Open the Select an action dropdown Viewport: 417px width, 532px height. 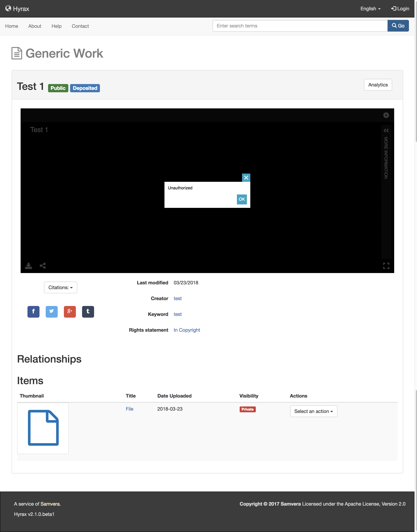click(314, 411)
